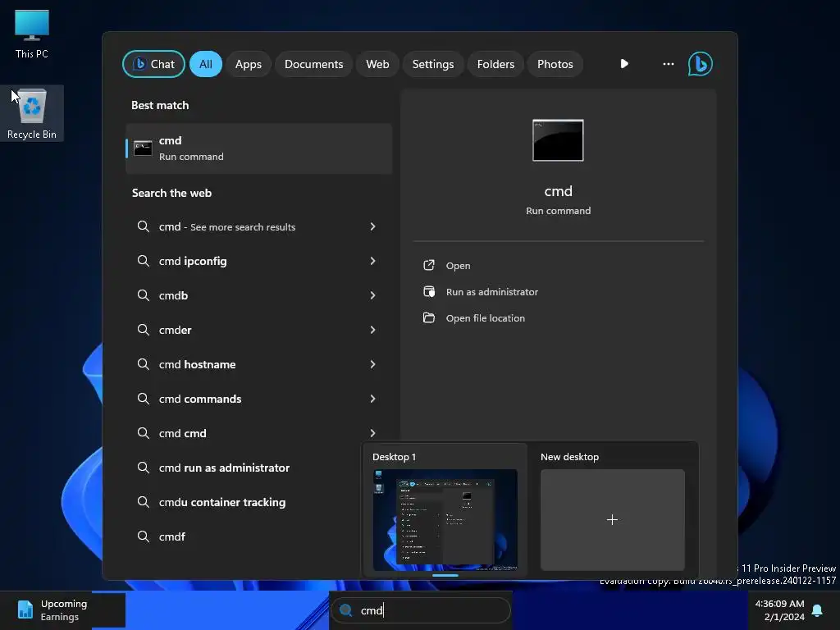The width and height of the screenshot is (840, 630).
Task: Click the search icon beside 'cmd ipconfig'
Action: pyautogui.click(x=143, y=261)
